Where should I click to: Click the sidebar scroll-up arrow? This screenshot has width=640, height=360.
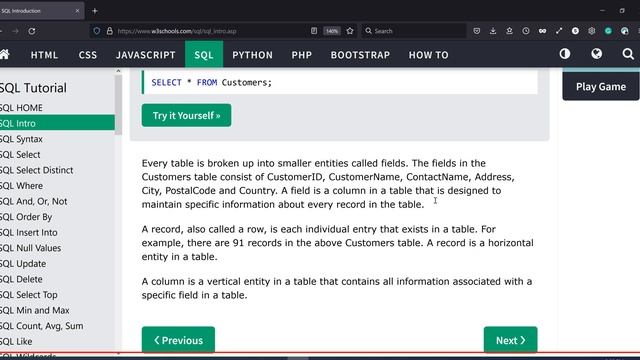point(118,71)
